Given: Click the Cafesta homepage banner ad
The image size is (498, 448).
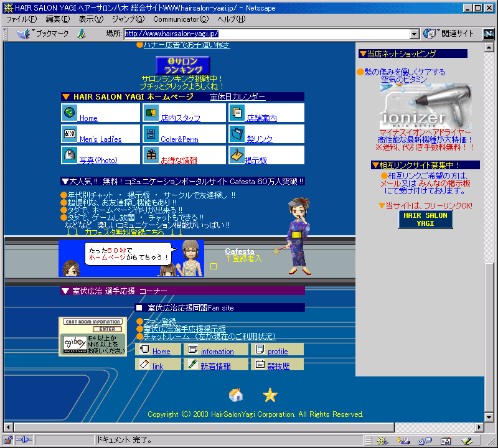Looking at the screenshot, I should coord(131,258).
